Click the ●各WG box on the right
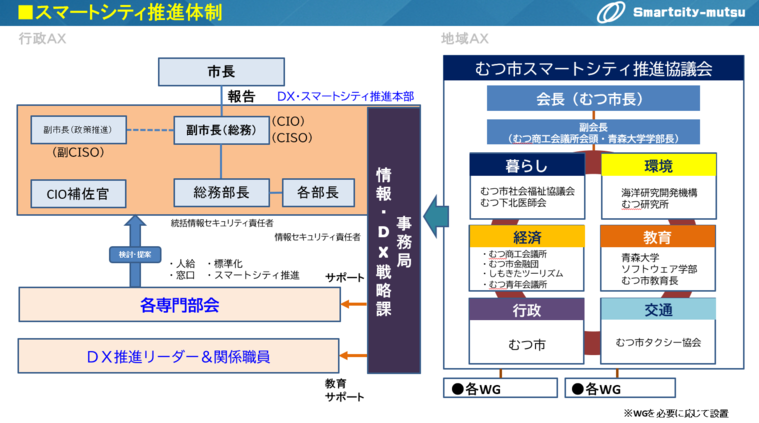The image size is (759, 423). (620, 388)
